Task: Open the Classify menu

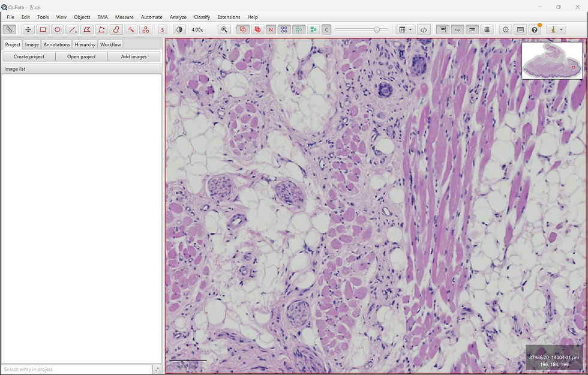Action: pyautogui.click(x=202, y=17)
